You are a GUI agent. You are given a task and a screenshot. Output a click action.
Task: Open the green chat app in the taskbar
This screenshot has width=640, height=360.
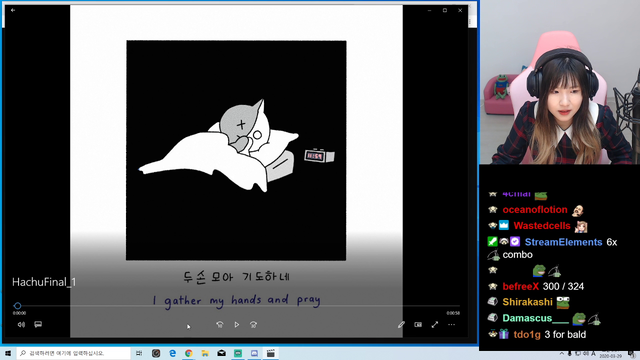pyautogui.click(x=238, y=353)
